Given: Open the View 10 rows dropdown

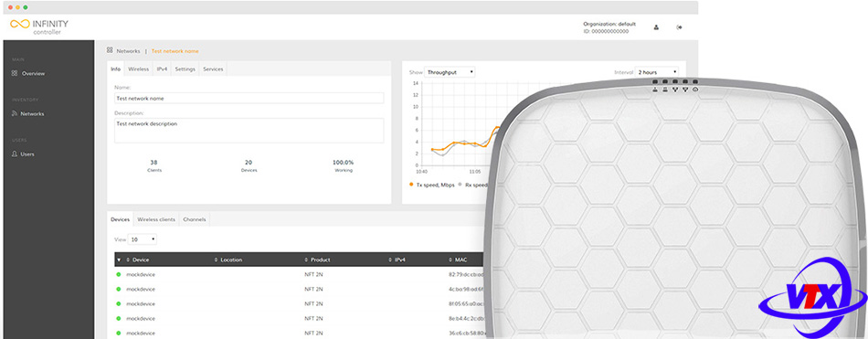Looking at the screenshot, I should click(x=143, y=239).
